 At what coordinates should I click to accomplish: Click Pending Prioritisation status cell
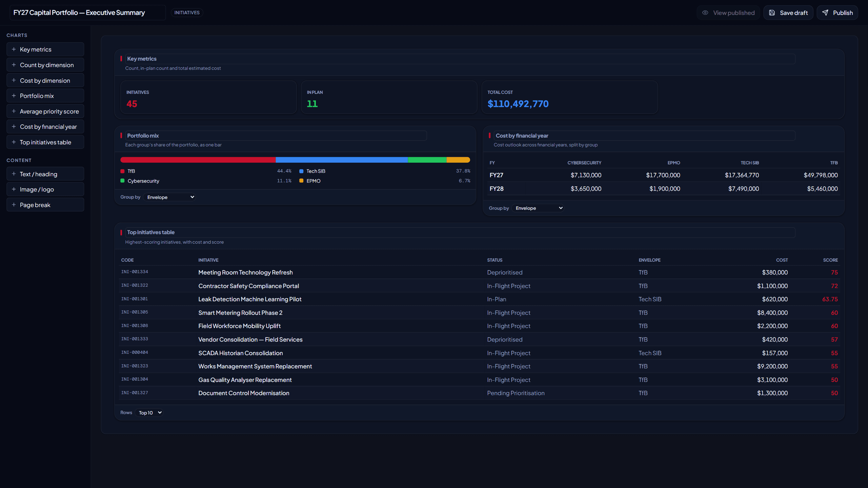pos(516,393)
